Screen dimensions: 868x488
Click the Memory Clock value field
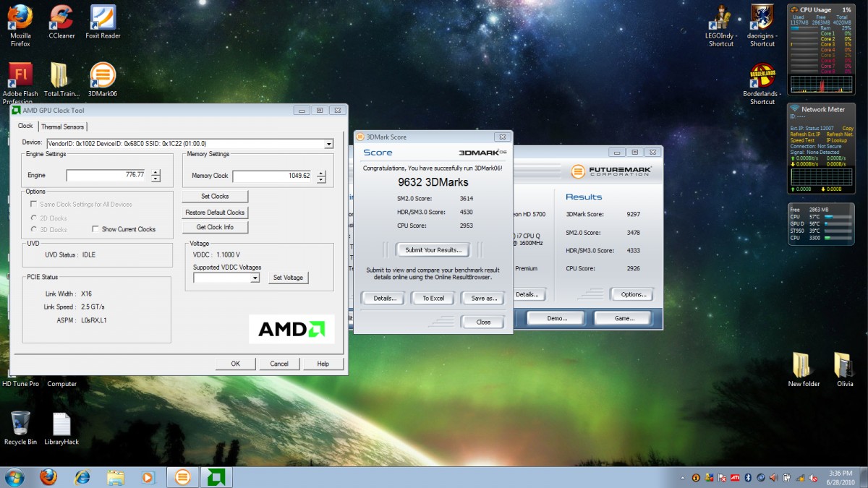pyautogui.click(x=272, y=176)
